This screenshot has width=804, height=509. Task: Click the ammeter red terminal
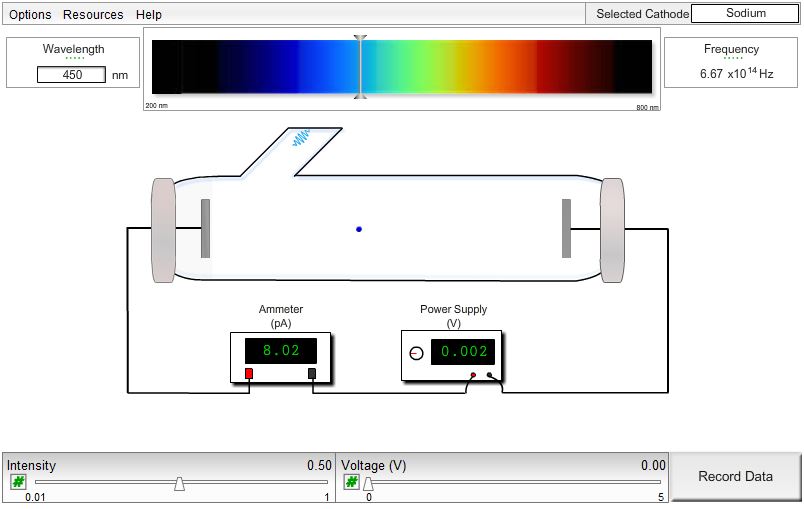point(249,373)
